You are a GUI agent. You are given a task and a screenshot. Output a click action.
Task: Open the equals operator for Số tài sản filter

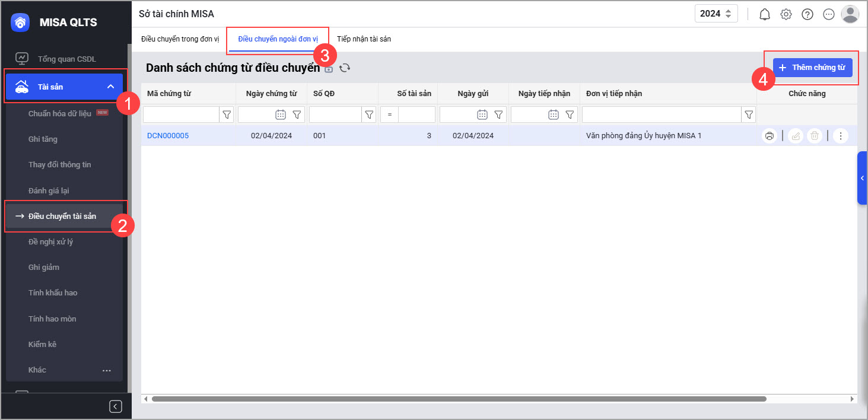tap(389, 114)
